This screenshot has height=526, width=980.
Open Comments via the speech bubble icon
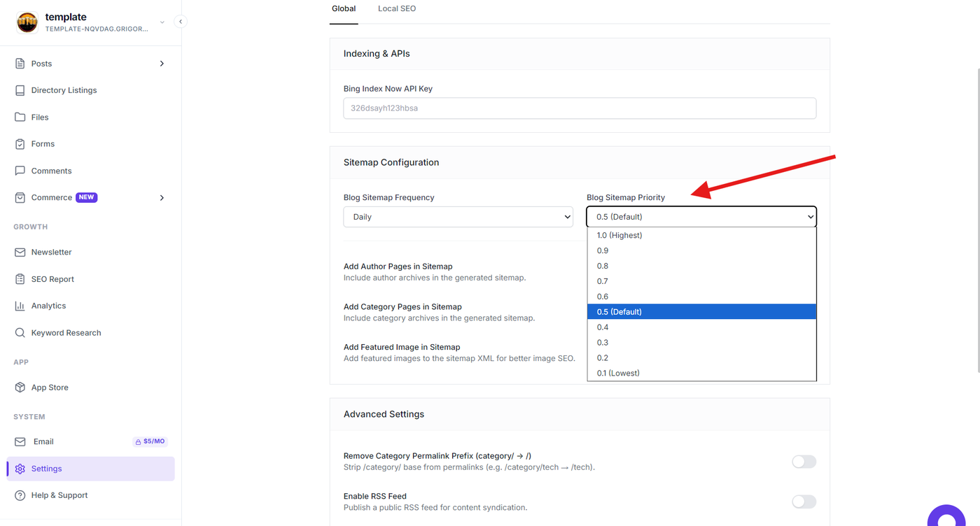pyautogui.click(x=20, y=171)
